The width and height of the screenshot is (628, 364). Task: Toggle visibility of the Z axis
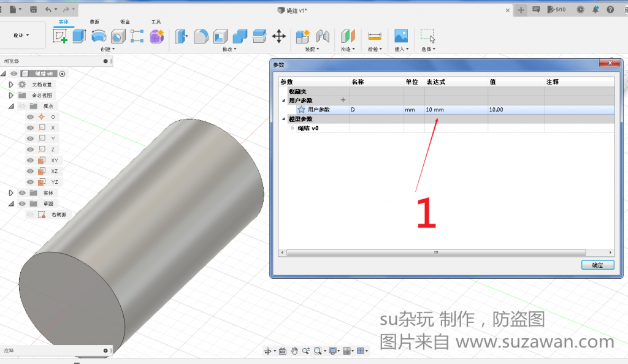[31, 150]
